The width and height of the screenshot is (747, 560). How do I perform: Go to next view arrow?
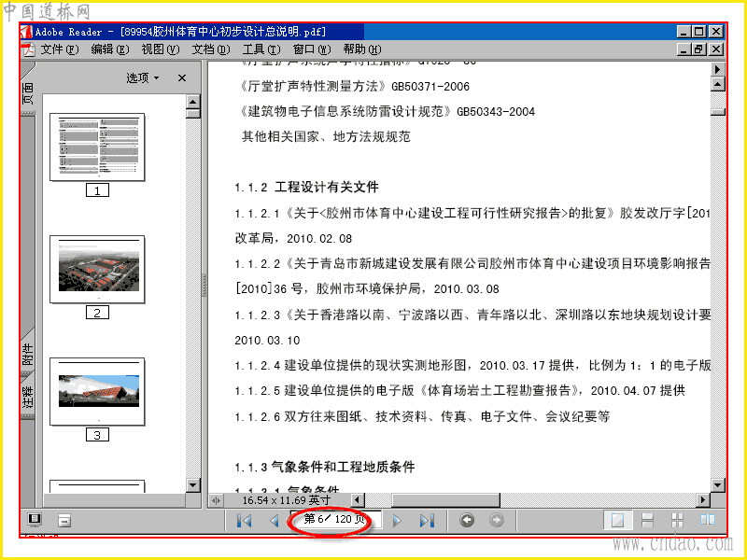(x=497, y=520)
